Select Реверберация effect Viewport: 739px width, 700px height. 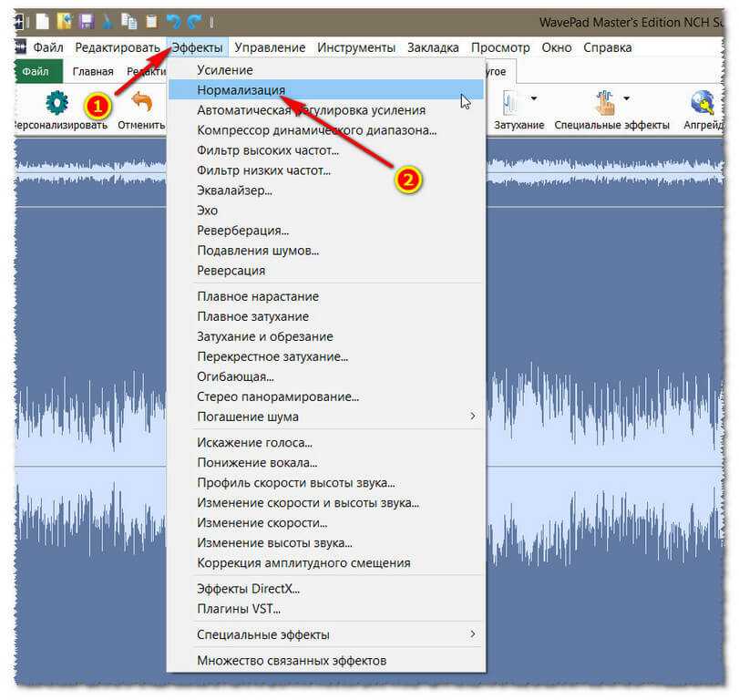(x=242, y=231)
